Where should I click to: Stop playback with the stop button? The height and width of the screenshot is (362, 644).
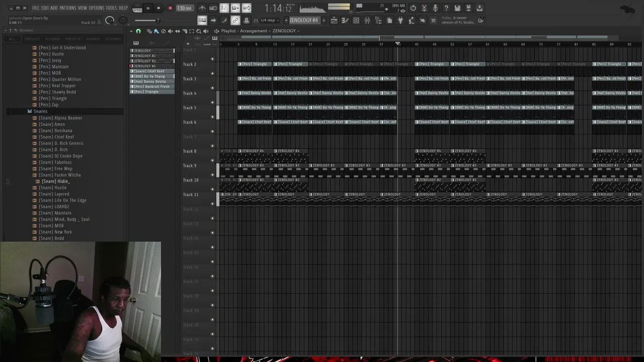click(x=158, y=8)
